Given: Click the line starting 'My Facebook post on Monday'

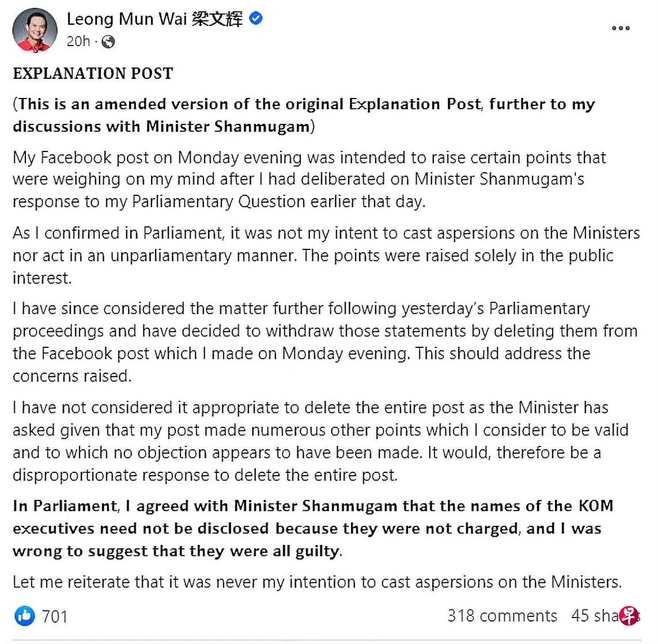Looking at the screenshot, I should coord(309,158).
